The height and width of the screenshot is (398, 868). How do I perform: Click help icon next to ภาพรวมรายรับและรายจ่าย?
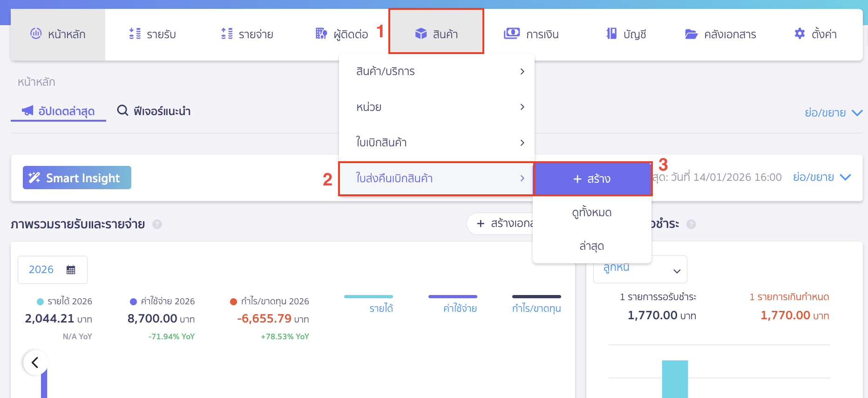(x=157, y=224)
